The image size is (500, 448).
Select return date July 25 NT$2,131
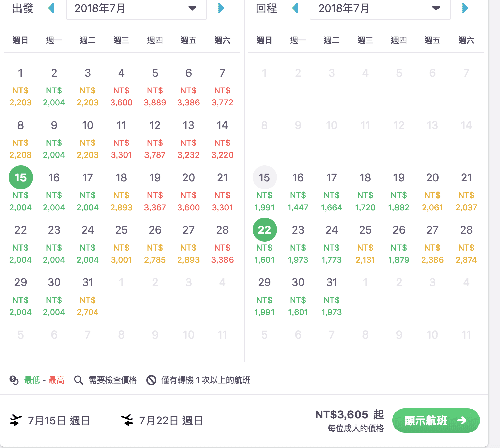click(365, 244)
